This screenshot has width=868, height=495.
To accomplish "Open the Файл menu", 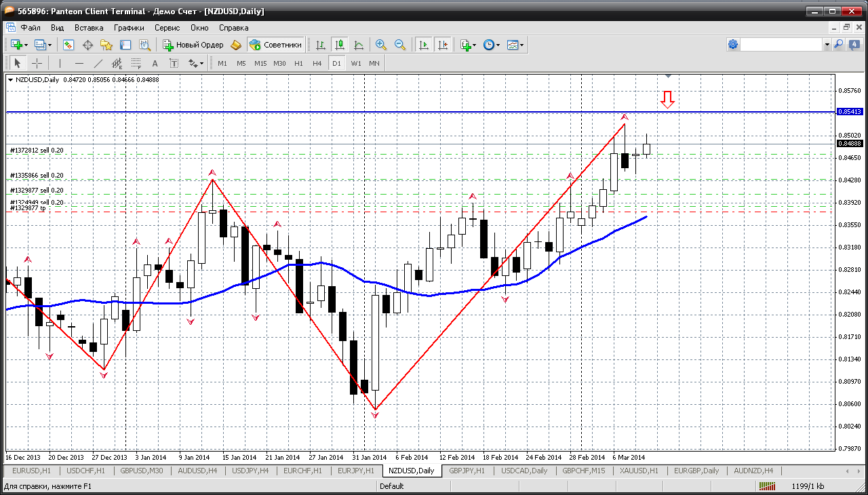I will coord(31,28).
